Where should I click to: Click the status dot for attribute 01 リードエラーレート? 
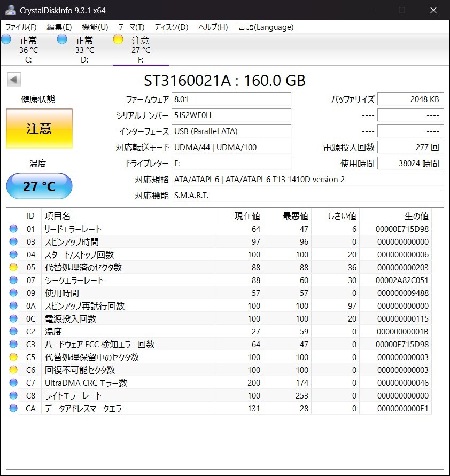click(x=13, y=229)
